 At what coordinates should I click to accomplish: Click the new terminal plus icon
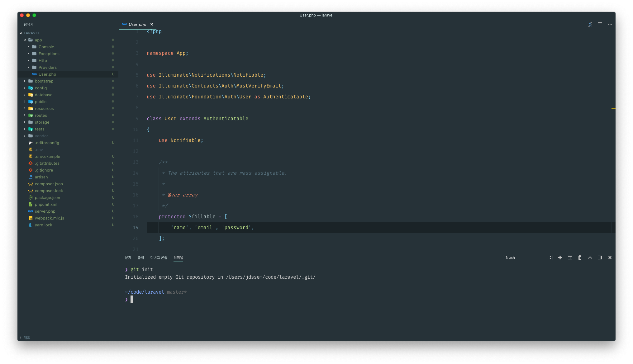(x=560, y=258)
